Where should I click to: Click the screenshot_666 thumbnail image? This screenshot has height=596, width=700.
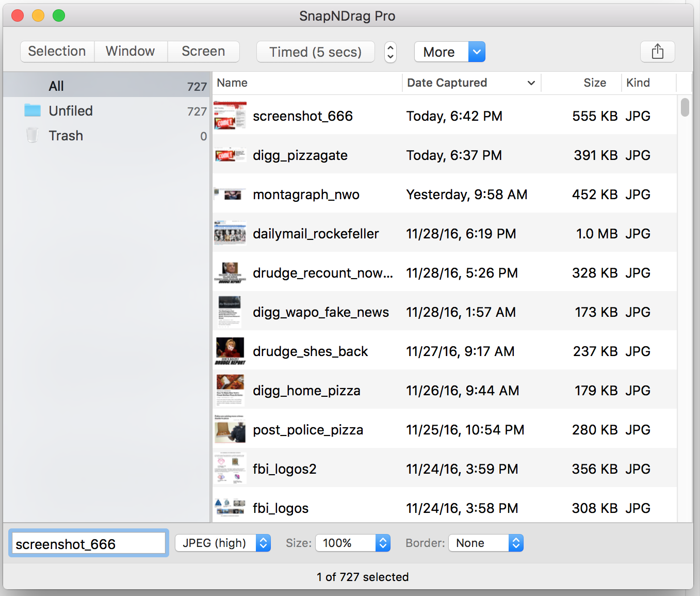click(x=230, y=116)
